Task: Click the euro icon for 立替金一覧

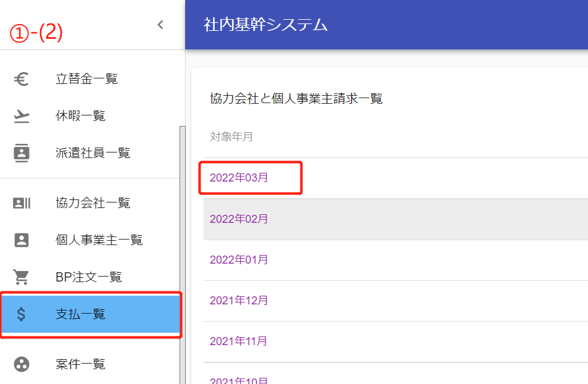Action: [x=22, y=79]
